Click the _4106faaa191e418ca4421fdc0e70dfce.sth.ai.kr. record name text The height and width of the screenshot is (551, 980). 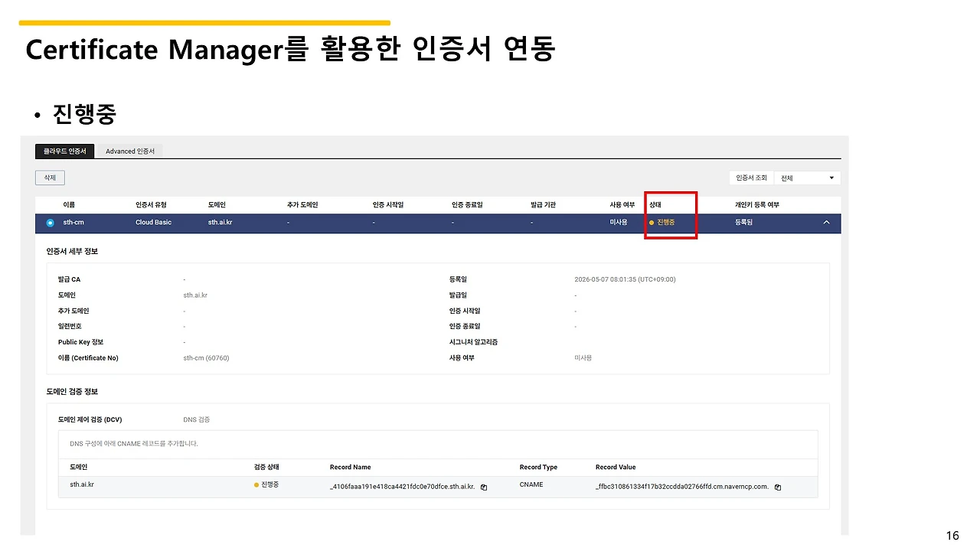(x=403, y=487)
